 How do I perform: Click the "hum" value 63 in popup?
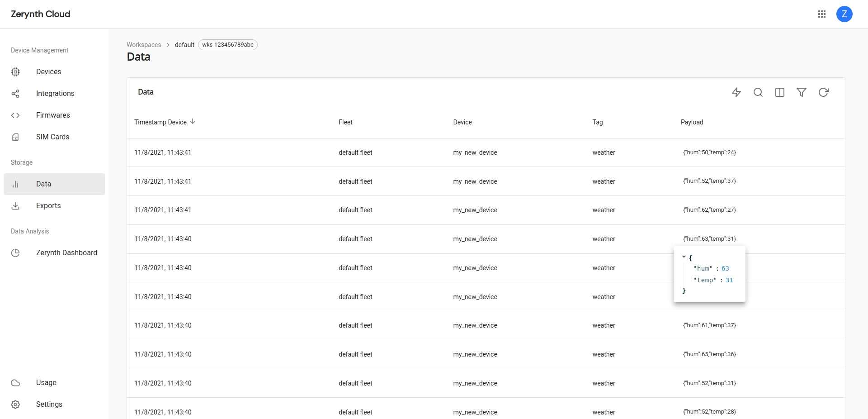click(x=725, y=268)
